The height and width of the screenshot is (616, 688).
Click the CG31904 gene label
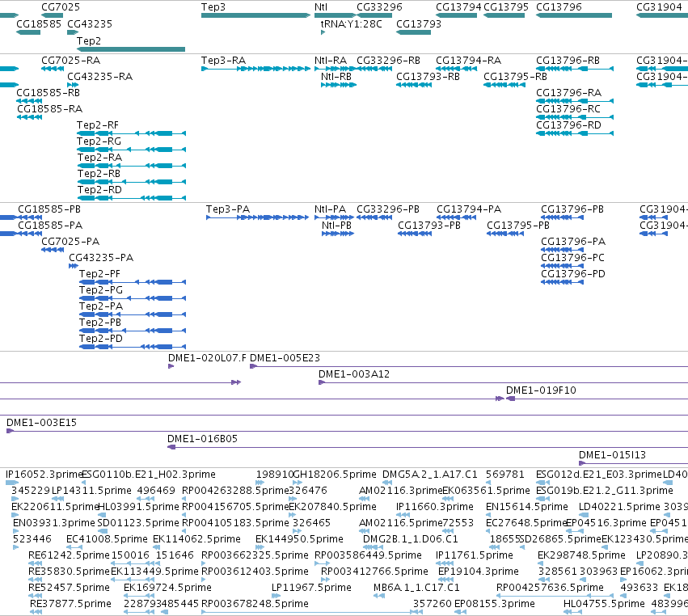pos(659,7)
